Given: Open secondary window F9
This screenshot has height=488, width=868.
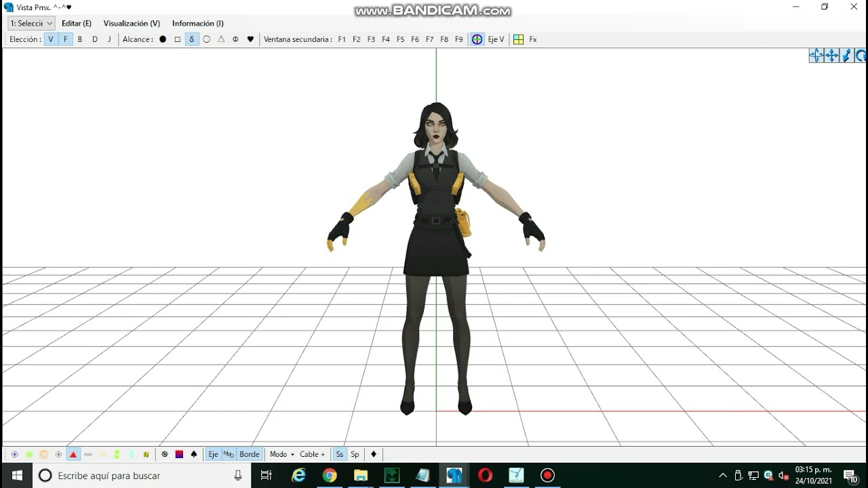Looking at the screenshot, I should (459, 39).
